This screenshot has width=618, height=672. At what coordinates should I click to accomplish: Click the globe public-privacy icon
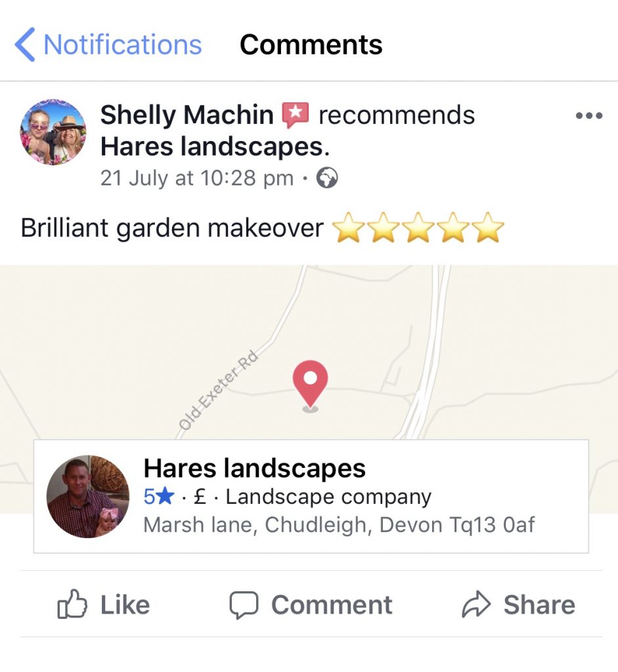(x=327, y=178)
